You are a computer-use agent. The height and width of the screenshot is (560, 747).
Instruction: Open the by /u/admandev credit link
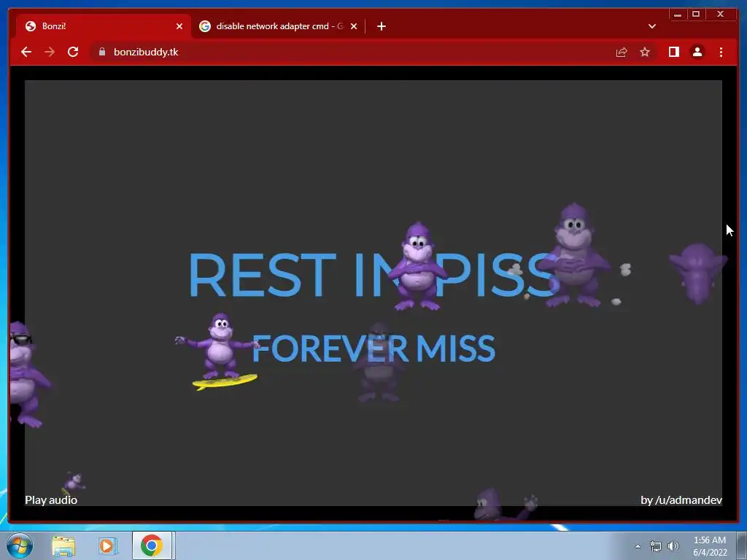(x=681, y=500)
